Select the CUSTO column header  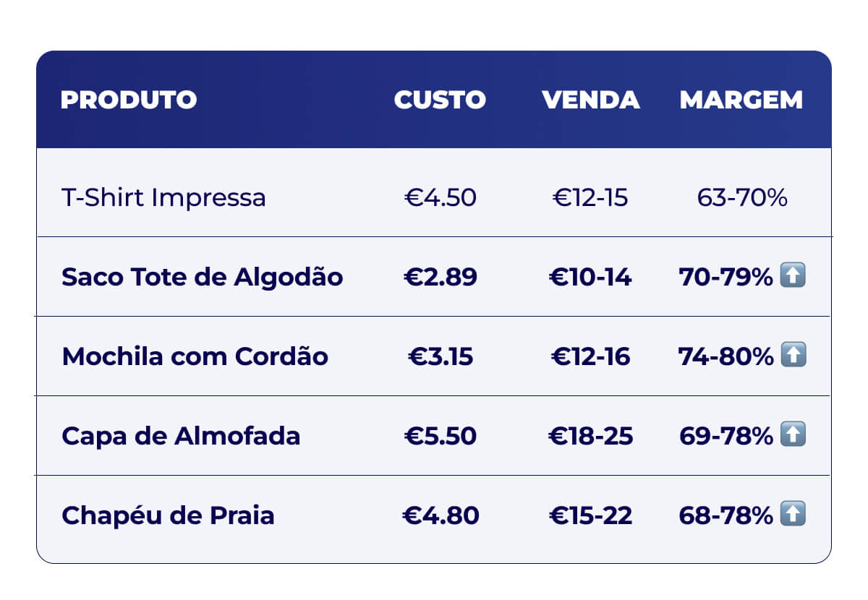[440, 100]
